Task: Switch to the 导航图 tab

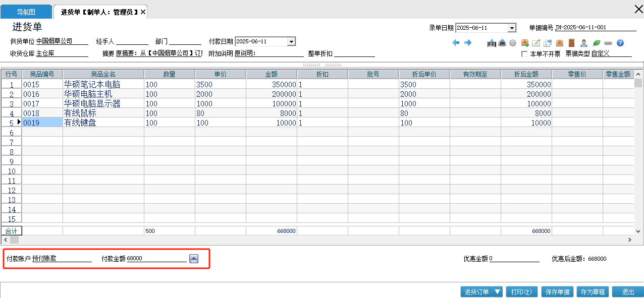Action: [x=26, y=12]
